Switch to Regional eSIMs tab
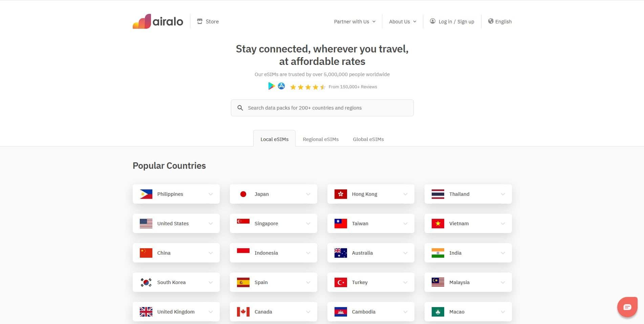 coord(320,139)
